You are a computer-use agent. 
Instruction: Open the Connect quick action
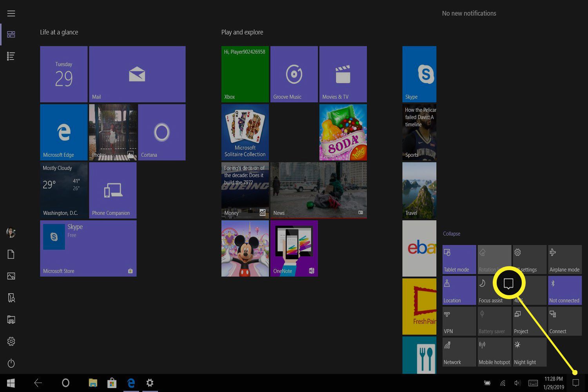click(x=565, y=321)
